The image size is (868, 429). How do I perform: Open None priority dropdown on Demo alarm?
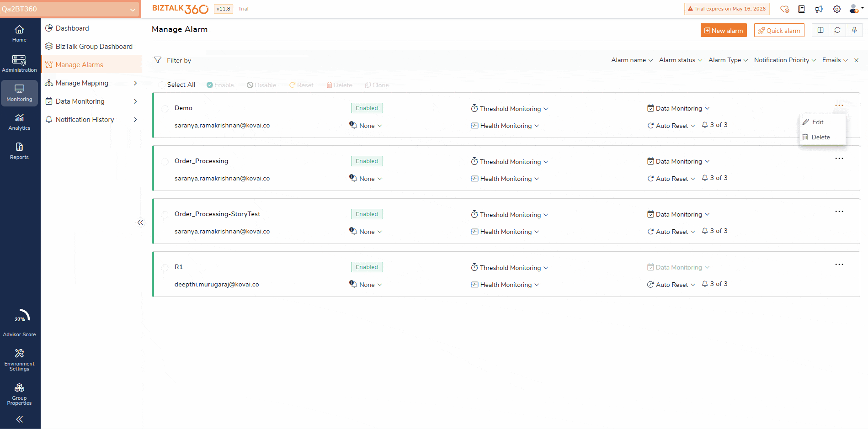click(366, 126)
